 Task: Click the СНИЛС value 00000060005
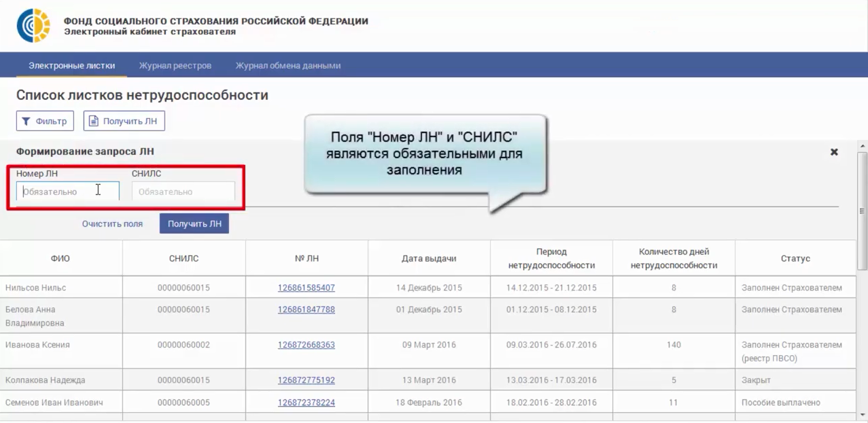coord(184,403)
